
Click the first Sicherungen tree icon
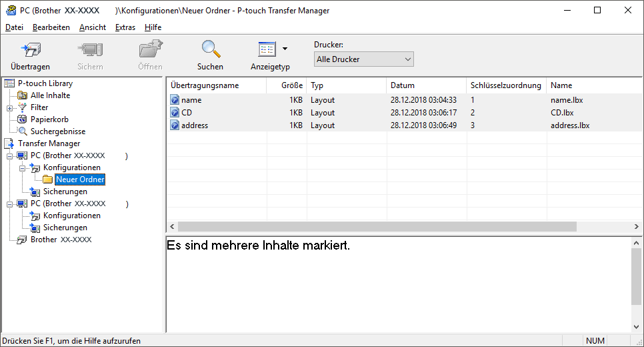point(35,192)
